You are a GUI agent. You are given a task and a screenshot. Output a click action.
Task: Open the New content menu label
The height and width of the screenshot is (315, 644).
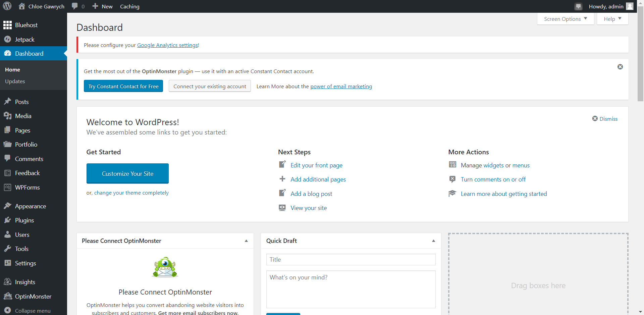click(x=107, y=6)
